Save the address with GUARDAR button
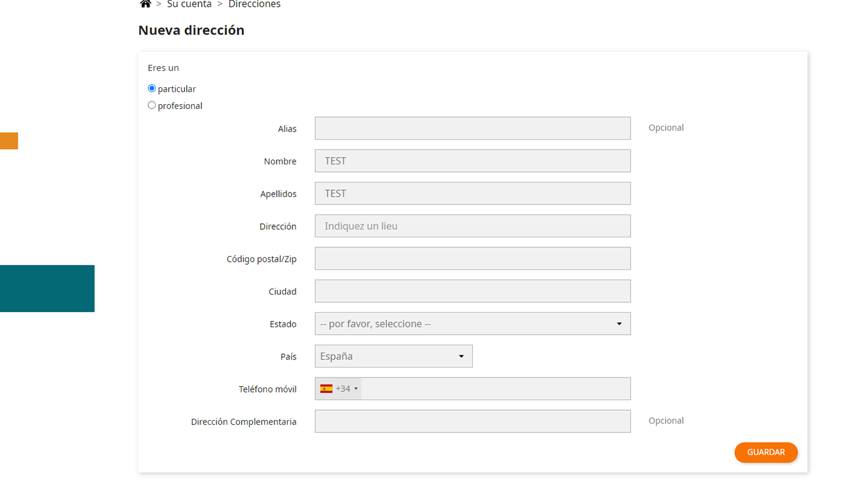 [766, 452]
